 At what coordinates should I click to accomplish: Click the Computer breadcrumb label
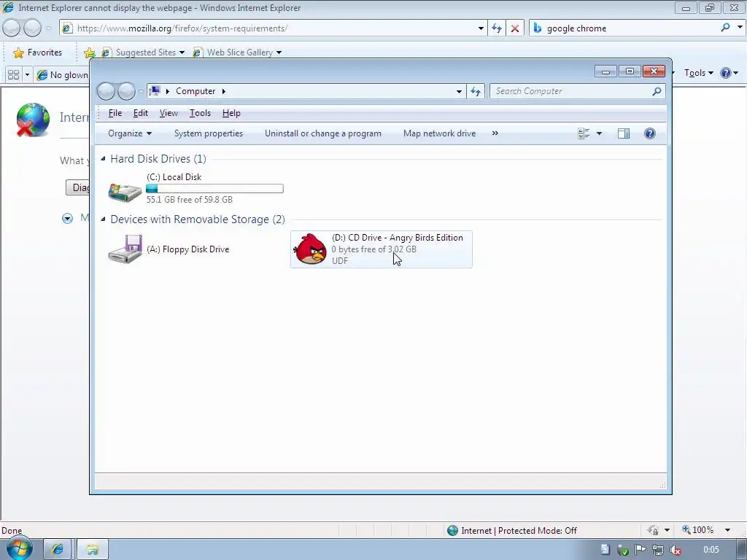point(196,91)
